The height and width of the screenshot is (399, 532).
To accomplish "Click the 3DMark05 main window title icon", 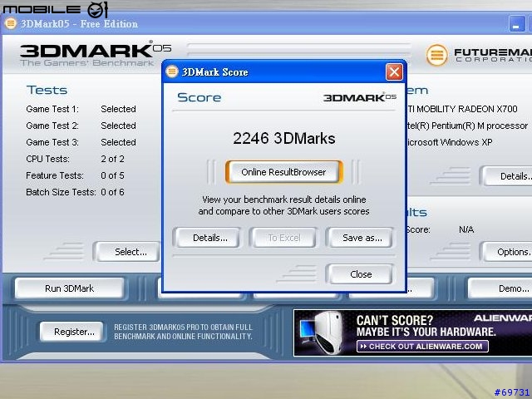I will tap(11, 23).
